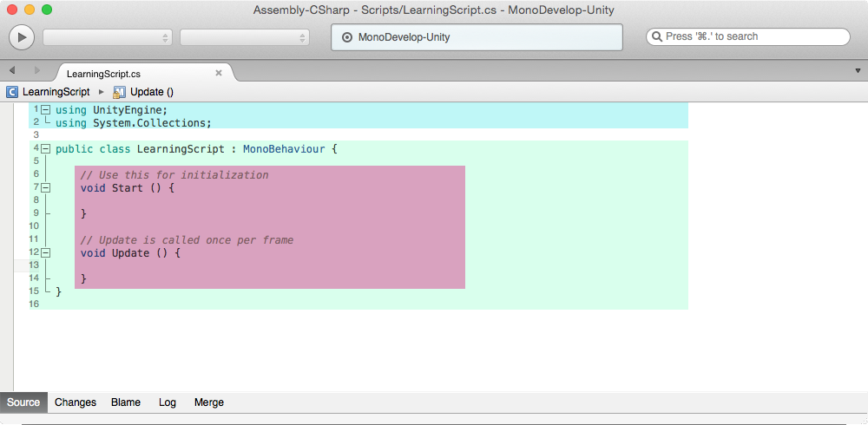868x425 pixels.
Task: Open Update () member breadcrumb selector
Action: pos(152,92)
